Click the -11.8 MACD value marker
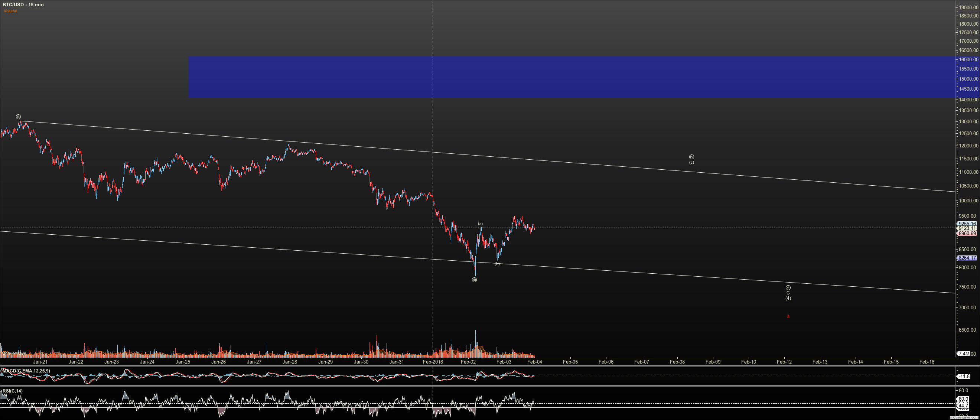This screenshot has width=980, height=420. 964,376
